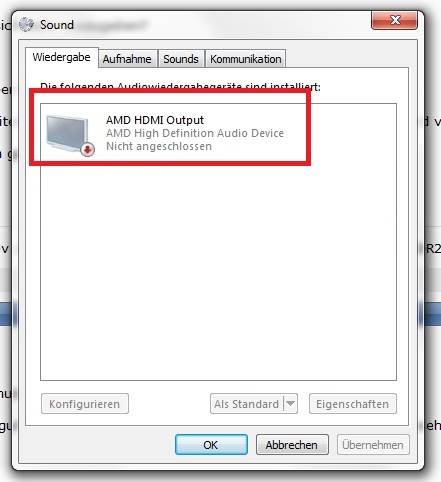Image resolution: width=441 pixels, height=482 pixels.
Task: Open the Aufnahme tab
Action: click(x=127, y=59)
